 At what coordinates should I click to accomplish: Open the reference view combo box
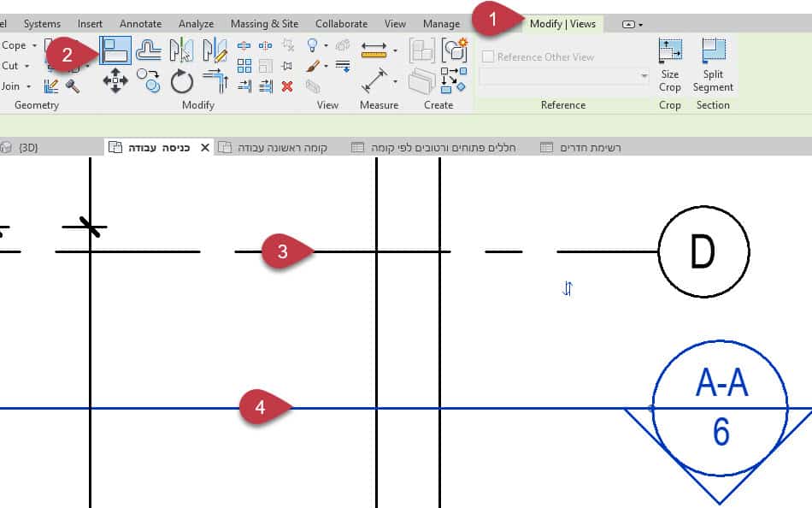pyautogui.click(x=564, y=76)
